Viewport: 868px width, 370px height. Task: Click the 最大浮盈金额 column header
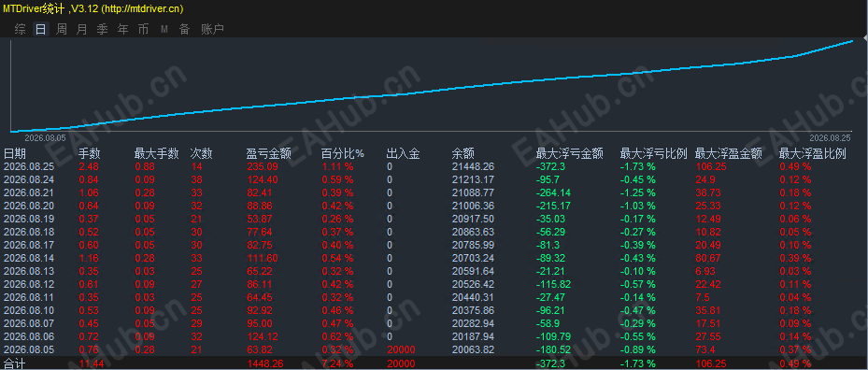point(729,154)
